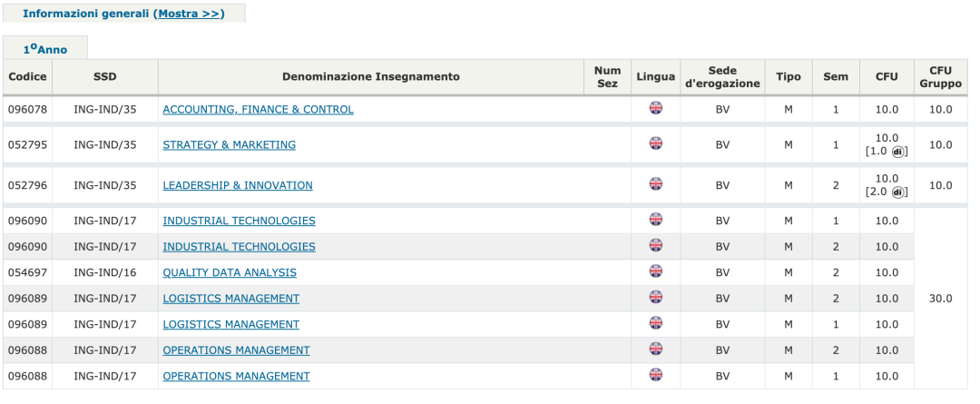Click the English flag in Accounting, Finance & Control row
Screen dimensions: 980x404
(656, 107)
